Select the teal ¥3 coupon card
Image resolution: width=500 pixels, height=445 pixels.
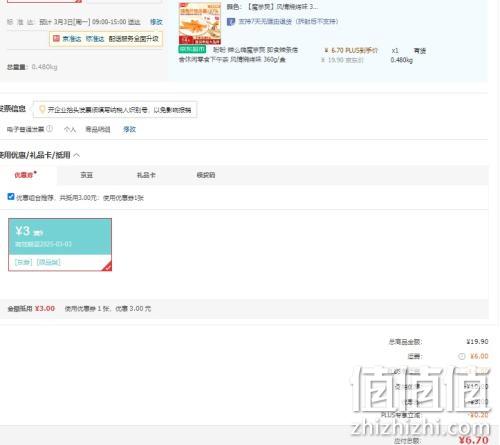click(x=60, y=244)
